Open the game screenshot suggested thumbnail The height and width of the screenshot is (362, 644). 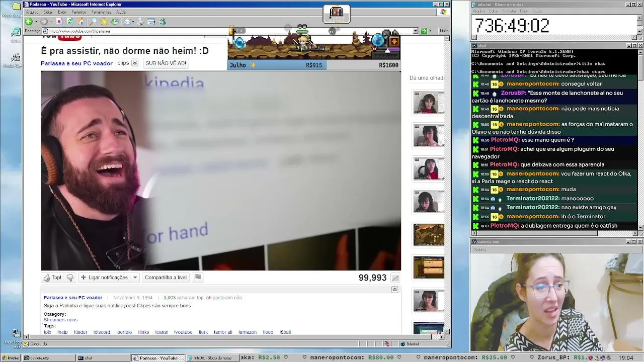click(x=429, y=235)
